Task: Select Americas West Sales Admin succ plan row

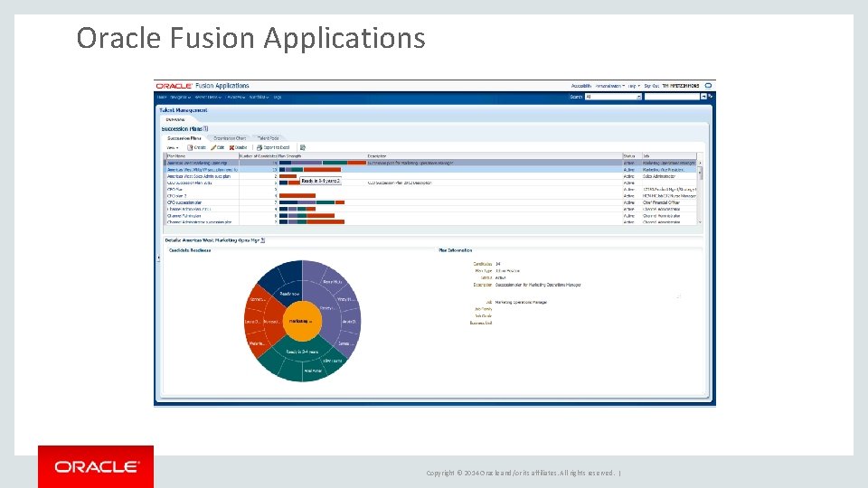Action: [x=431, y=176]
